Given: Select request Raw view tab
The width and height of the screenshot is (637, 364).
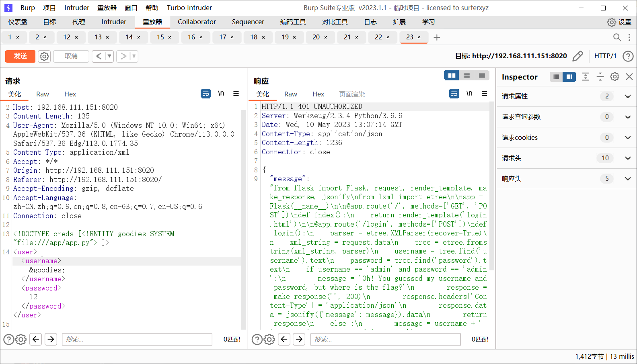Looking at the screenshot, I should 43,94.
